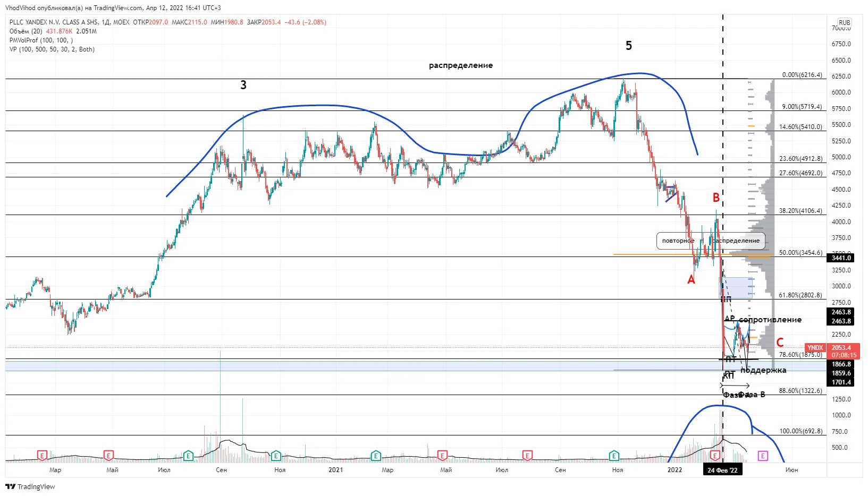Select the 61.80%(2802.8) Fibonacci label
Screen dimensions: 868x496
pos(800,295)
